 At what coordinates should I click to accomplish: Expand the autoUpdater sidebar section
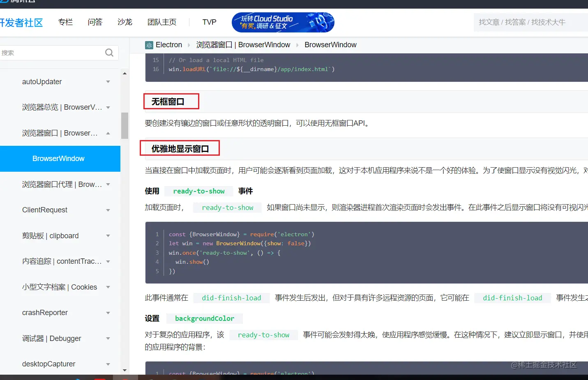108,82
